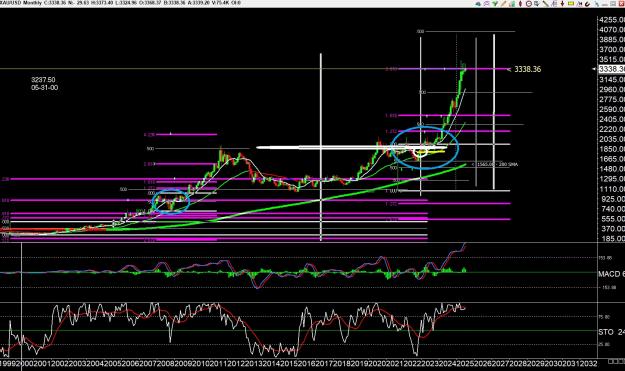Click the small square buttons below STO
Viewport: 625px width, 371px height.
(x=616, y=361)
